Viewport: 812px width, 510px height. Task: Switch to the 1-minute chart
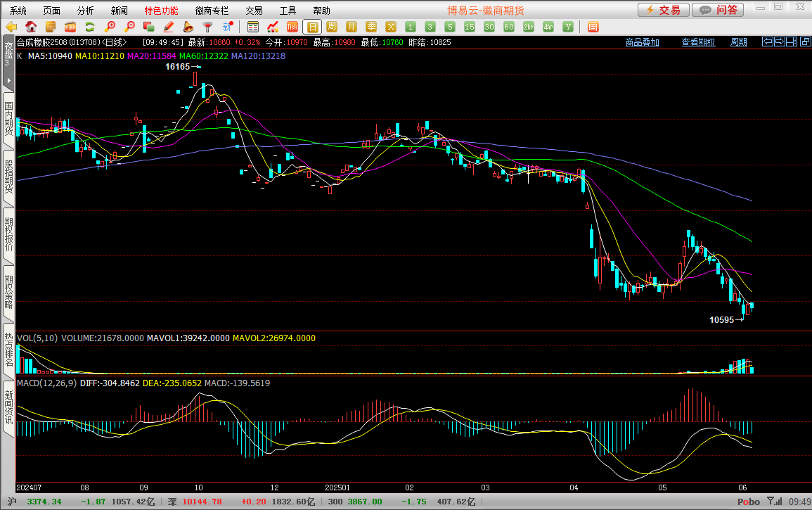coord(411,27)
